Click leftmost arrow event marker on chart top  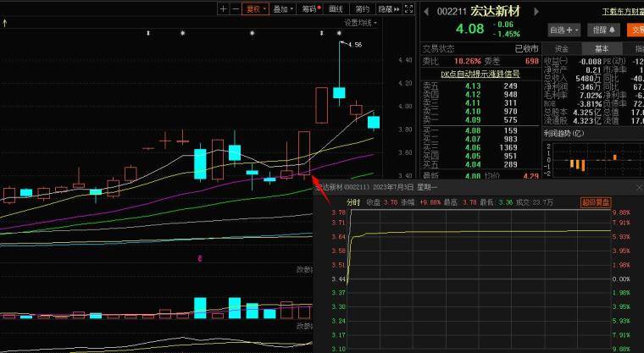[148, 33]
